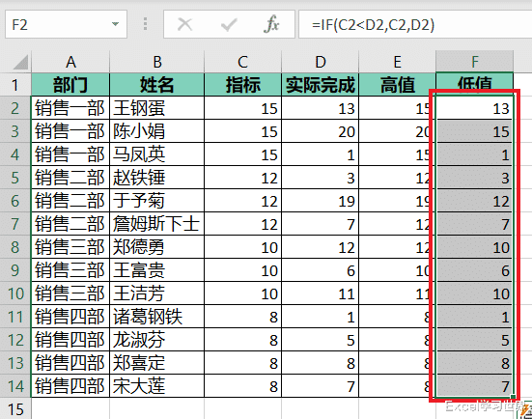Expand the Name Box dropdown arrow

pyautogui.click(x=115, y=24)
